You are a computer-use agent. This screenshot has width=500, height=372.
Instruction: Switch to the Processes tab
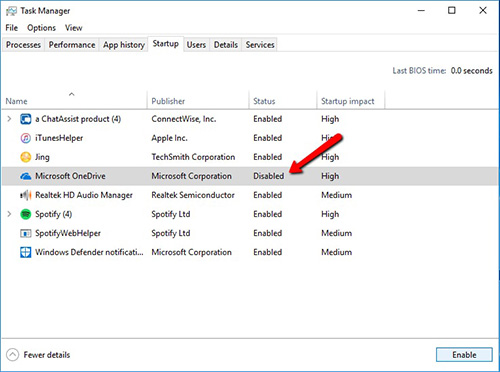click(23, 45)
